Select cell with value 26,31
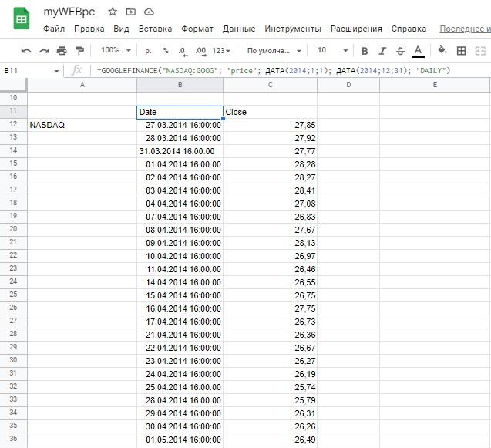Screen dimensions: 491x448 tap(271, 413)
